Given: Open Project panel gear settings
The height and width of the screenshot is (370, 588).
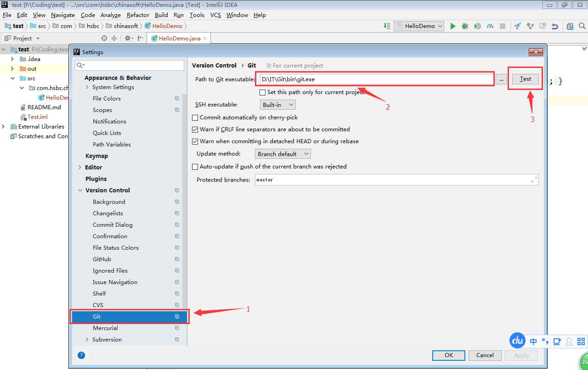Looking at the screenshot, I should tap(128, 39).
